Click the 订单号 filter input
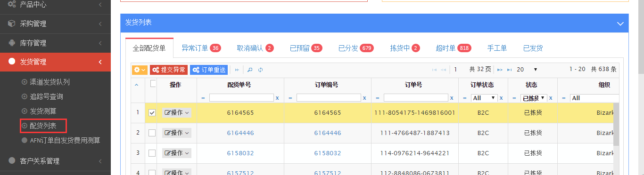 (416, 98)
